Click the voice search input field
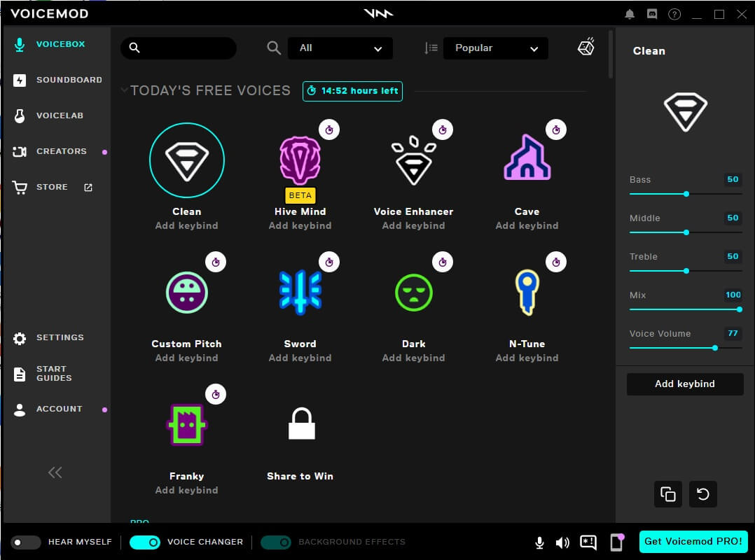This screenshot has width=755, height=560. click(x=179, y=48)
